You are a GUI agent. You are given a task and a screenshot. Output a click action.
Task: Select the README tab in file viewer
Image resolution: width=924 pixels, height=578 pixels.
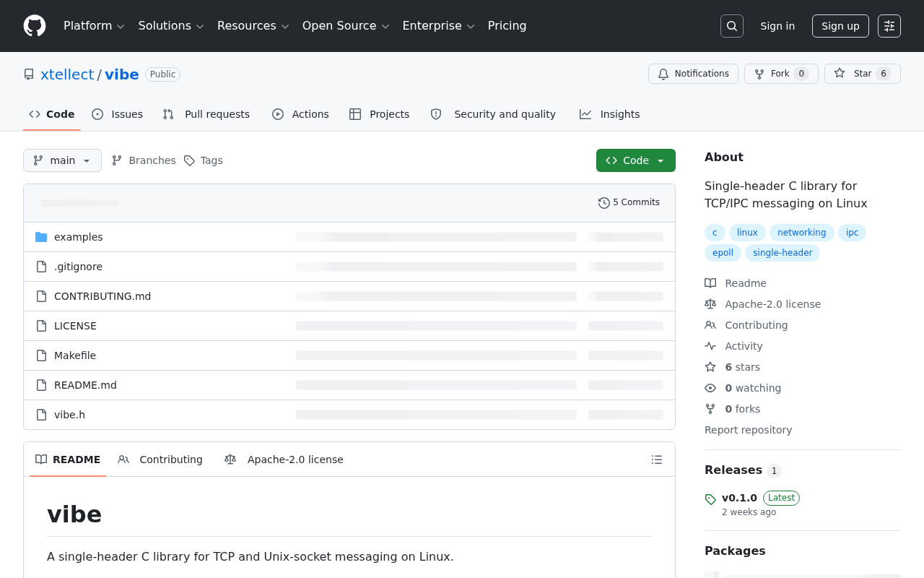pyautogui.click(x=68, y=460)
